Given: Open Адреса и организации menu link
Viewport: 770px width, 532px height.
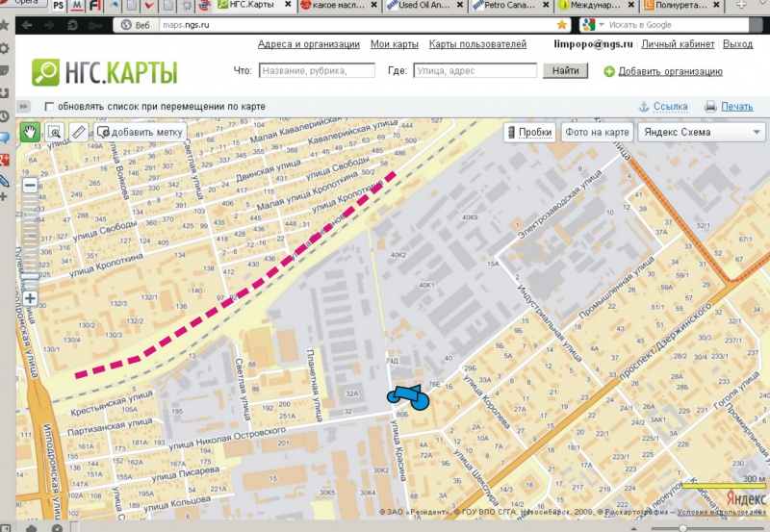Looking at the screenshot, I should pos(308,44).
